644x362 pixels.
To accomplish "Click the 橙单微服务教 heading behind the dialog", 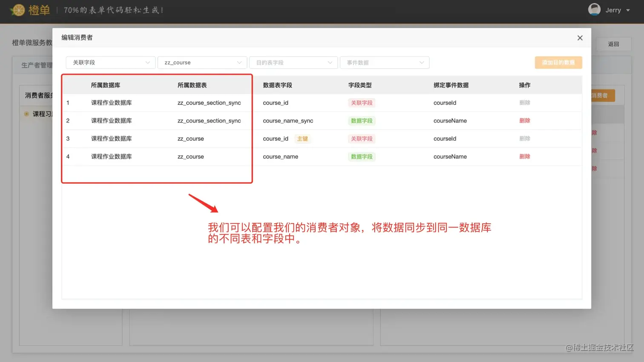I will [32, 43].
